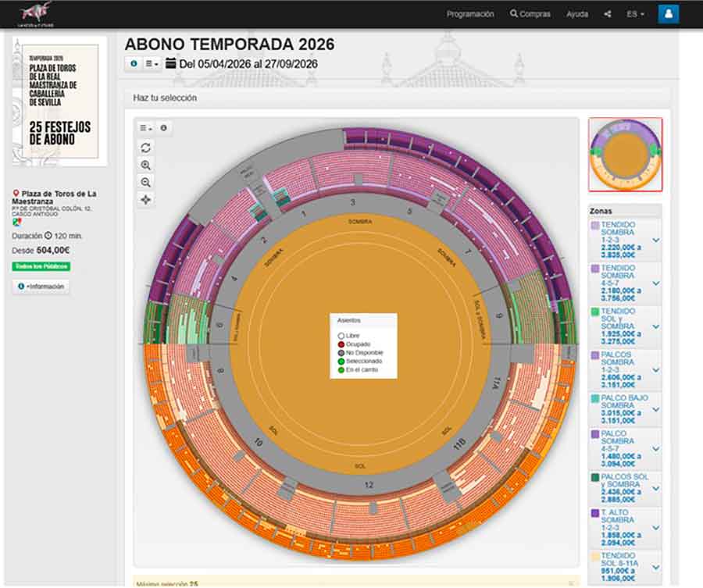The image size is (703, 588).
Task: Open Compras from the top navigation
Action: click(530, 14)
